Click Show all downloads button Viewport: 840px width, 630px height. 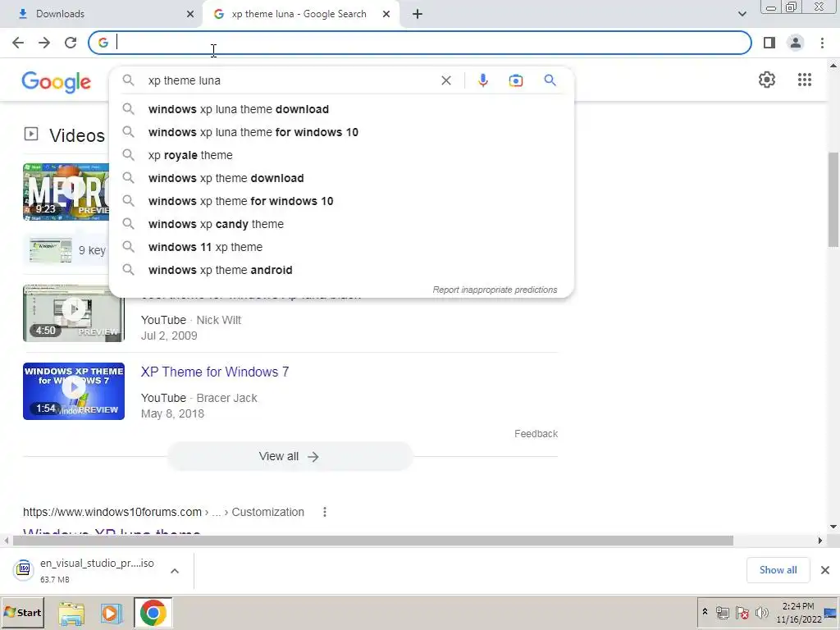(778, 570)
